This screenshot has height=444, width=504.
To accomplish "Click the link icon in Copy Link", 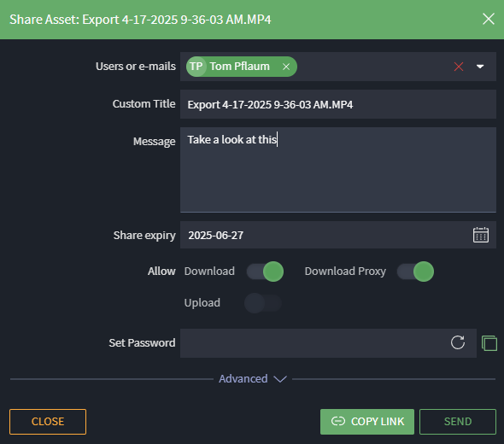I will 337,421.
